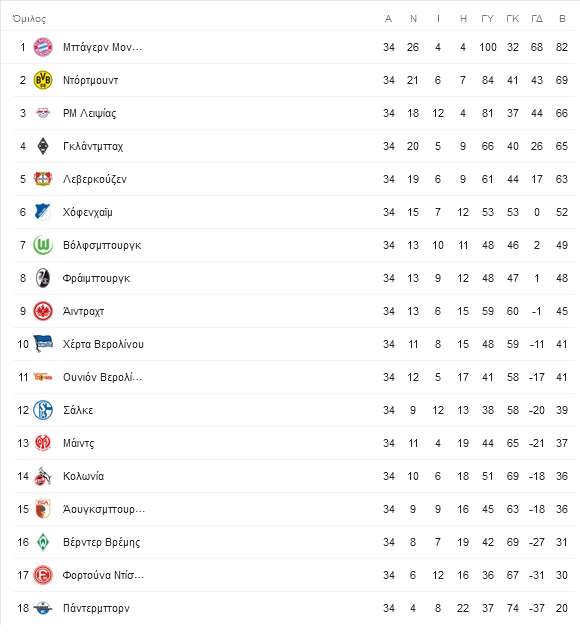The width and height of the screenshot is (580, 634).
Task: Click the Hoffenheim blue logo
Action: (43, 212)
